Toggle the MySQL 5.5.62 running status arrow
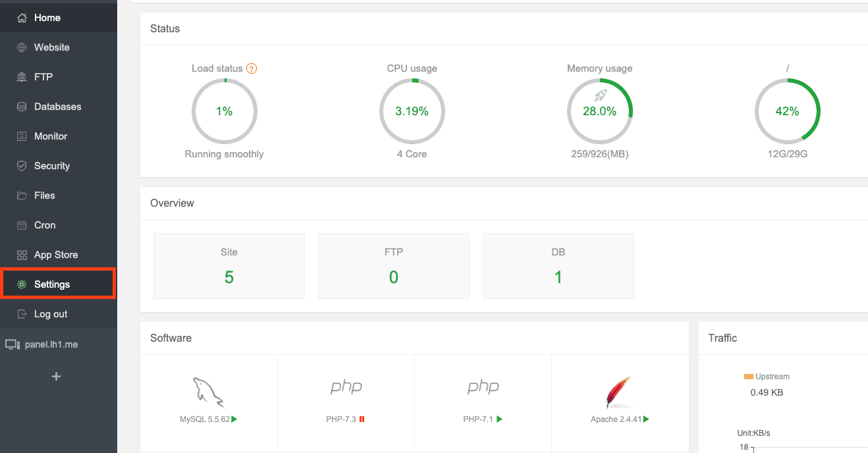 [x=234, y=419]
